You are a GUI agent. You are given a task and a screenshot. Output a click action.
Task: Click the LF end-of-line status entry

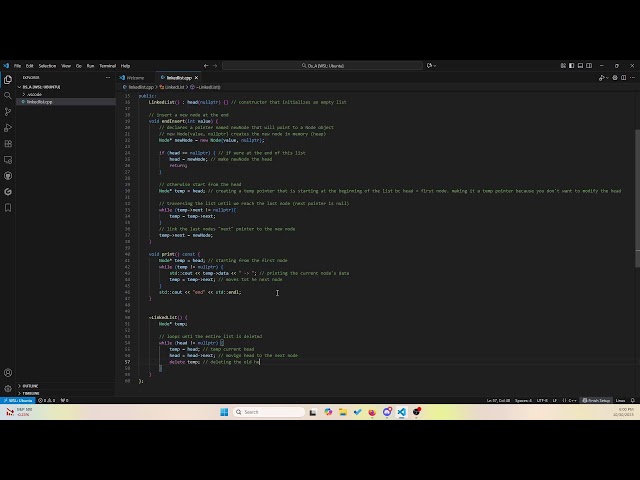[x=555, y=400]
